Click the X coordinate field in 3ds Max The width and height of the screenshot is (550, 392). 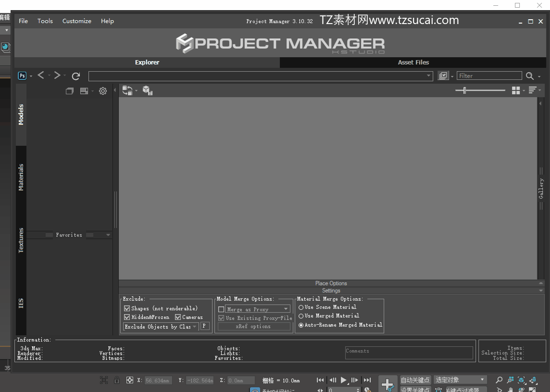pos(158,380)
